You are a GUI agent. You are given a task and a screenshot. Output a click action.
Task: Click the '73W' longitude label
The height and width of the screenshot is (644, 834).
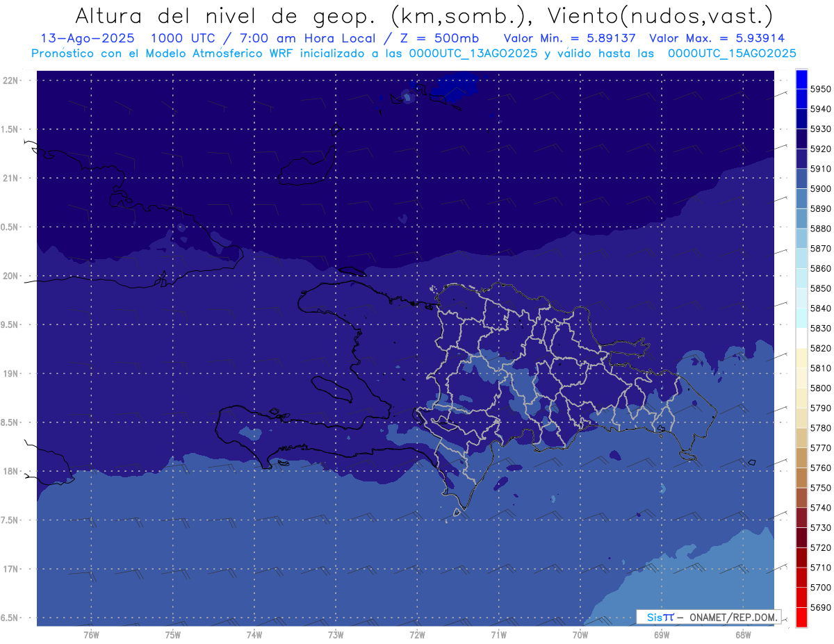click(x=336, y=634)
